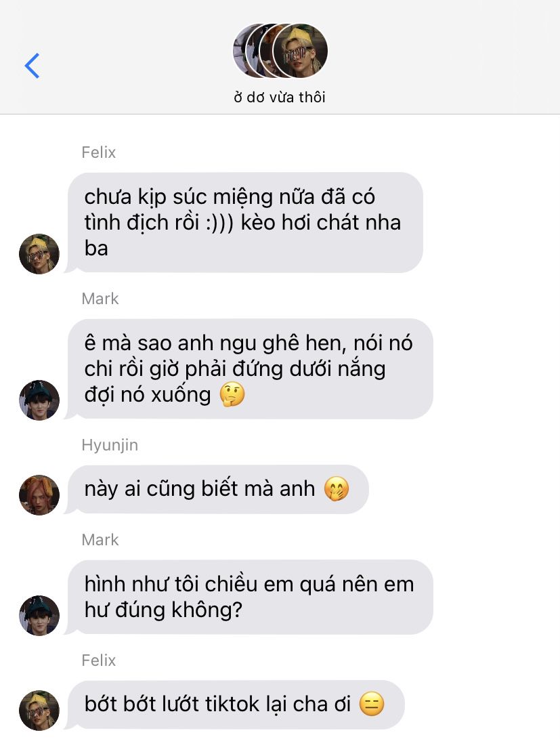Select Mark's "ê mà sao anh ngu" bubble
The width and height of the screenshot is (560, 739).
[x=250, y=369]
